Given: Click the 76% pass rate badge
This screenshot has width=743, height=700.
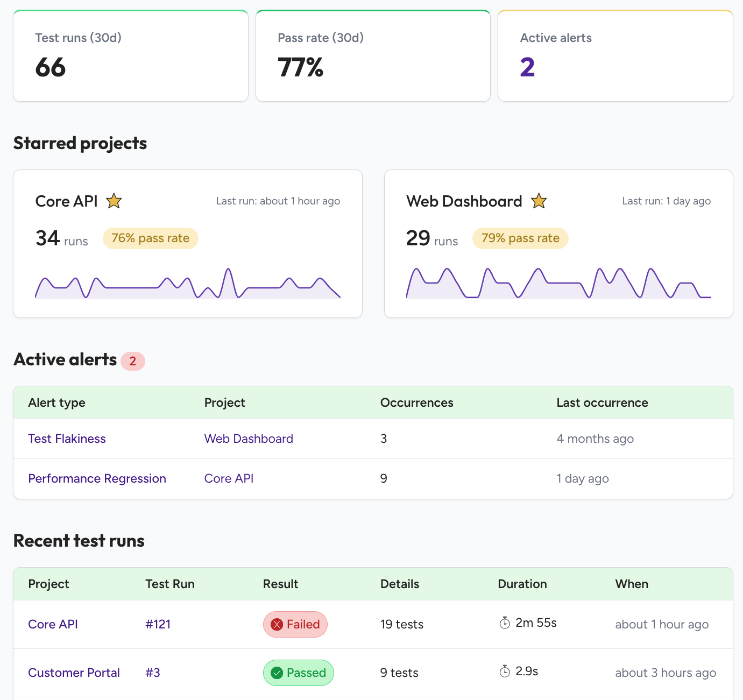Looking at the screenshot, I should 151,238.
